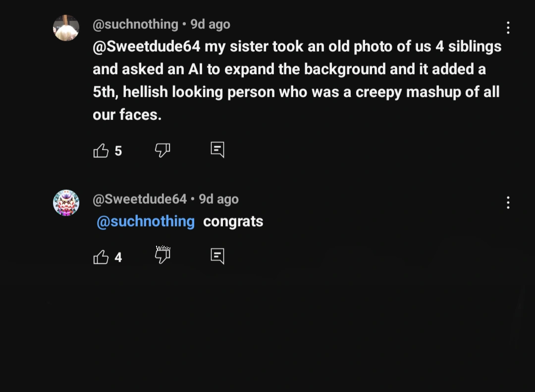This screenshot has width=535, height=392.
Task: Open @suchnothing's profile picture
Action: tap(66, 28)
